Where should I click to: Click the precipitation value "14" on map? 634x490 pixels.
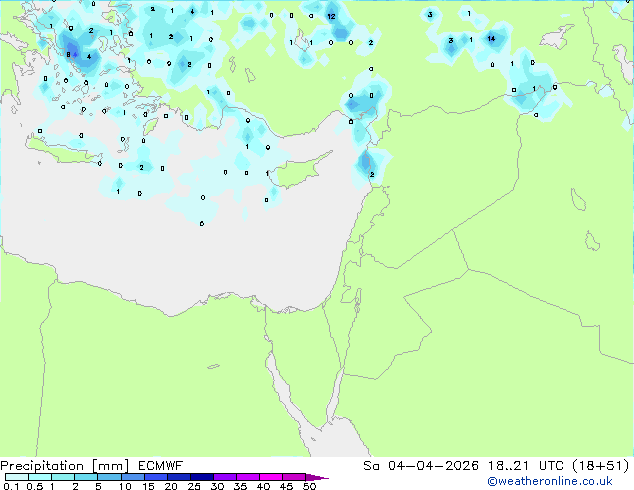pos(491,39)
